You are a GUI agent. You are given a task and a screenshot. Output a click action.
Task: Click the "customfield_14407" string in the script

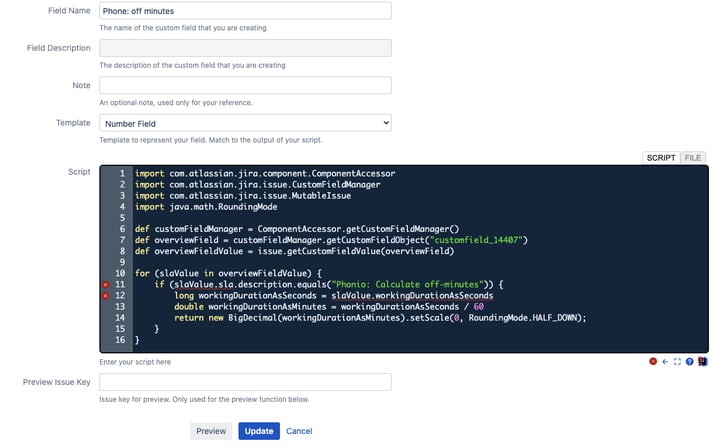[x=476, y=240]
